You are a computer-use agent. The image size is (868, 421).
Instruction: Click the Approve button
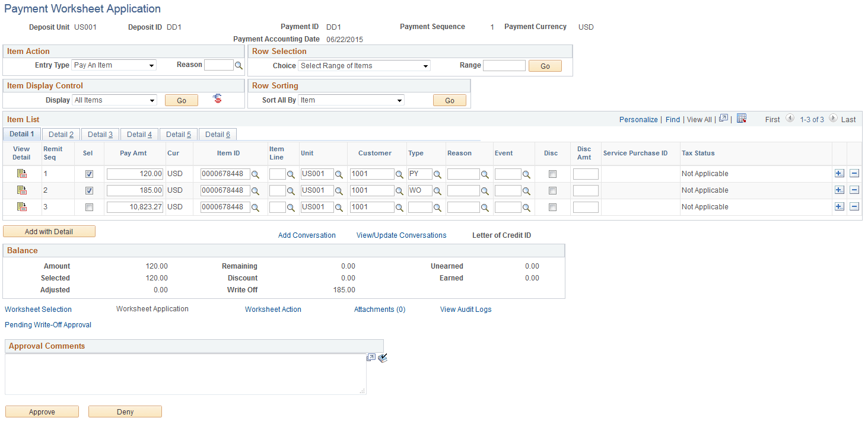pyautogui.click(x=42, y=411)
